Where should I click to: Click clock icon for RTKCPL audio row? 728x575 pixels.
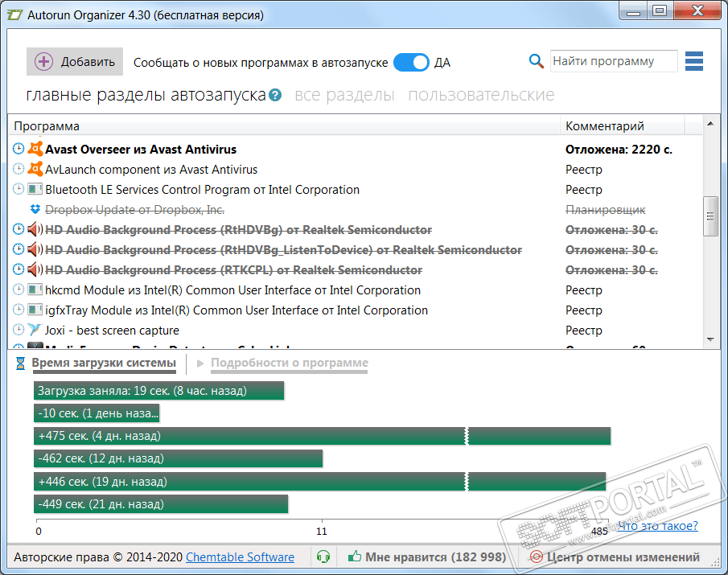[x=19, y=269]
